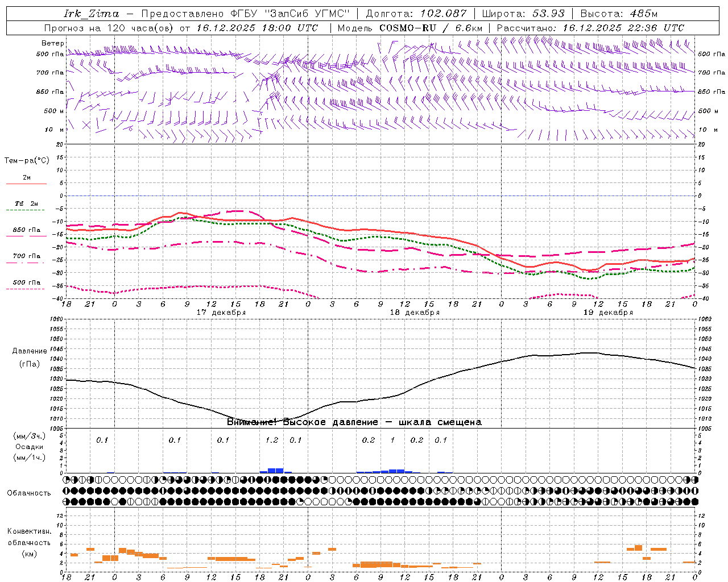
Task: Click the "Облачность" cloud cover label
Action: click(x=29, y=493)
